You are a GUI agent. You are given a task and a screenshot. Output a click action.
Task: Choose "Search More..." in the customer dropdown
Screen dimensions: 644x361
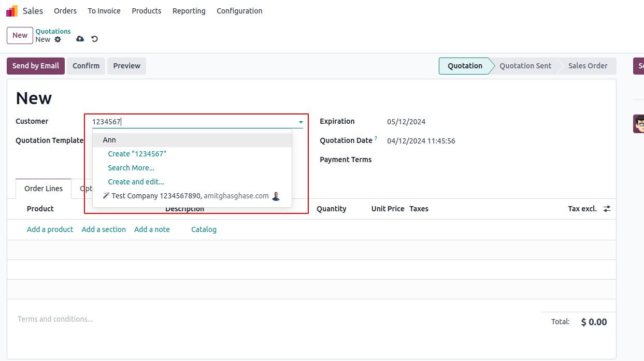tap(131, 168)
